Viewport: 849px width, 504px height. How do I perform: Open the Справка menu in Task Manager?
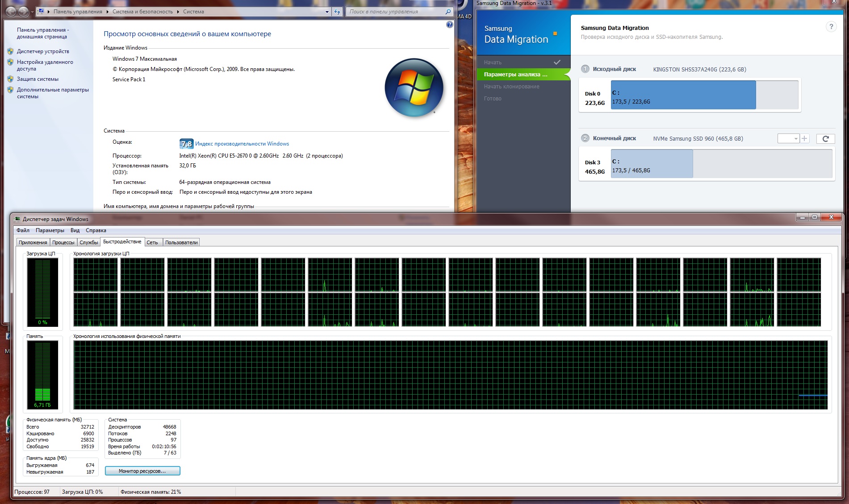pyautogui.click(x=96, y=230)
